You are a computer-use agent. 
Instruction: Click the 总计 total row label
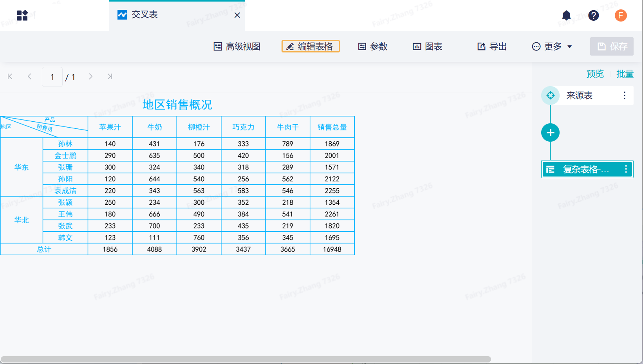(x=44, y=249)
